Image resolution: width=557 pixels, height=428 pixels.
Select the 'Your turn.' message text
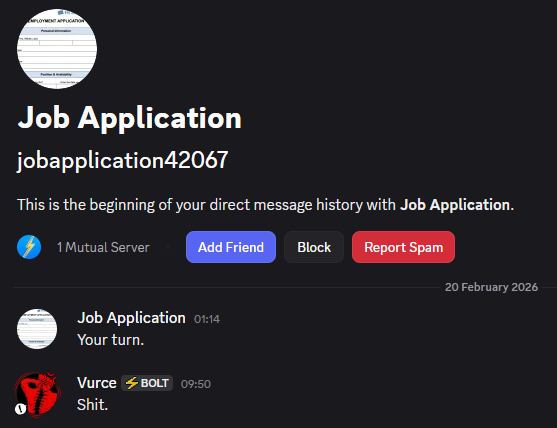(x=110, y=340)
